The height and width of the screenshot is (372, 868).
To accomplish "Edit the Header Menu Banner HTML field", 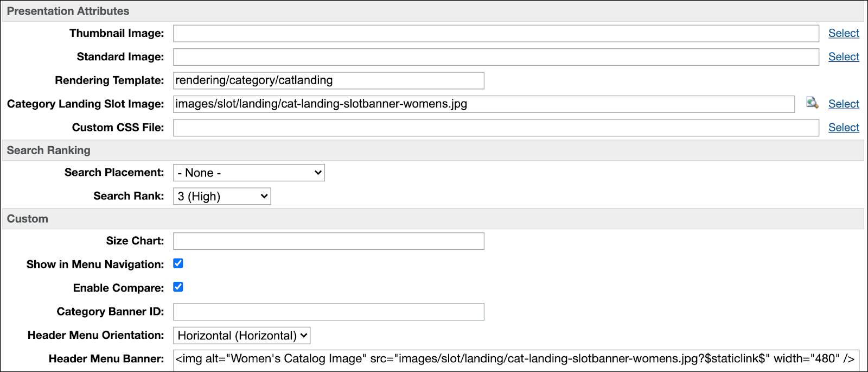I will click(x=516, y=360).
